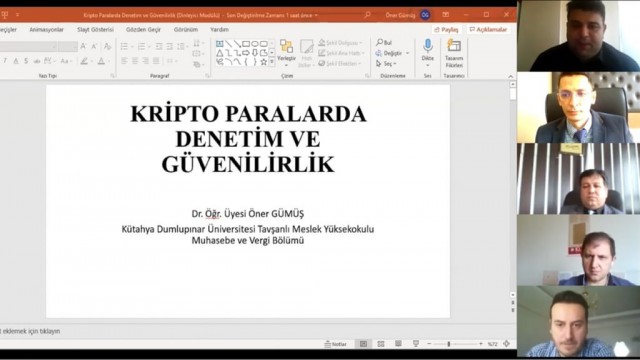Collapse the ribbon with chevron arrow
This screenshot has height=360, width=640.
point(511,76)
